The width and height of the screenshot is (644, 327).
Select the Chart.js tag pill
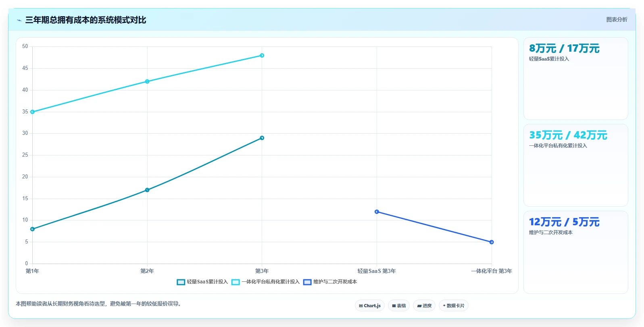370,306
